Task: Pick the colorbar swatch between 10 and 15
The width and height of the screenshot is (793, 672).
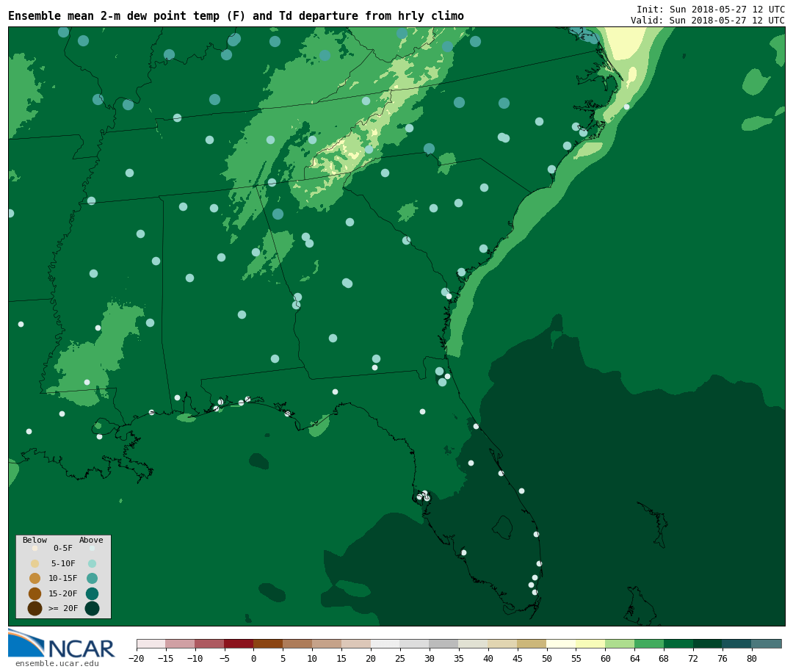Action: 327,643
